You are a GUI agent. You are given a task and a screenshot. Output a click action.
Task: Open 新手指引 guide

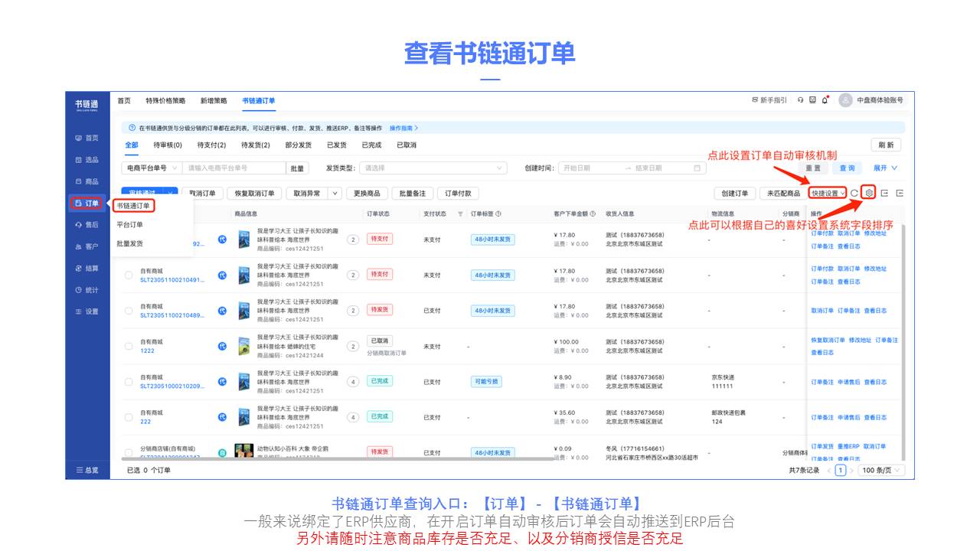pos(769,100)
